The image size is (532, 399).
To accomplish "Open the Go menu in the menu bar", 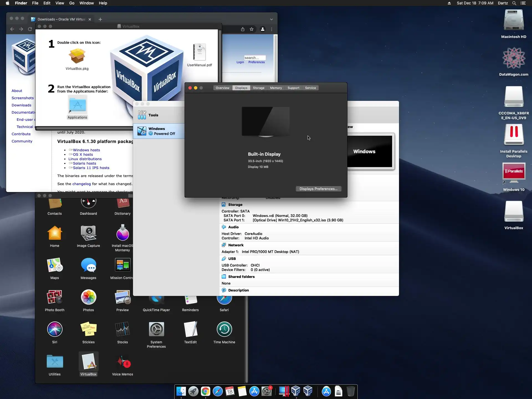I will click(72, 3).
